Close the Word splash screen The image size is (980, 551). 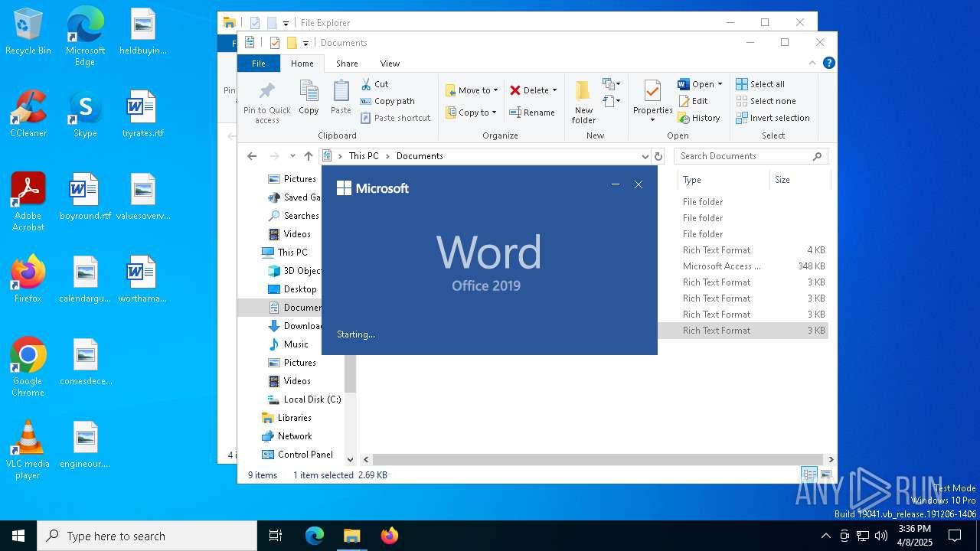point(639,184)
